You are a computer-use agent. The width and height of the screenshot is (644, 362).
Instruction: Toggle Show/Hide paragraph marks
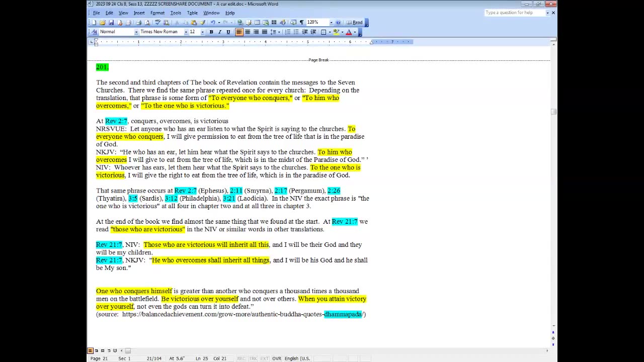[301, 22]
